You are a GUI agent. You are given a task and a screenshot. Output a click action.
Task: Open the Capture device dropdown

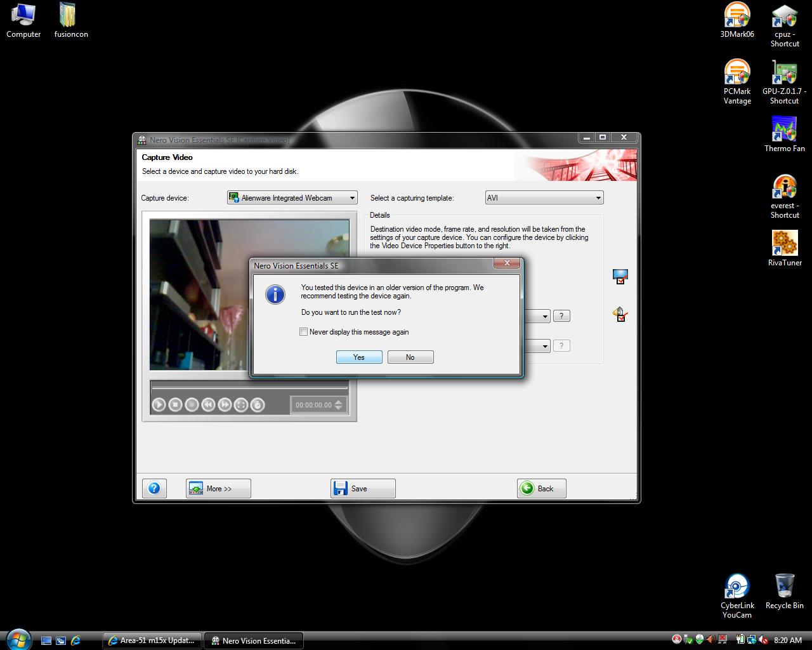pos(292,198)
